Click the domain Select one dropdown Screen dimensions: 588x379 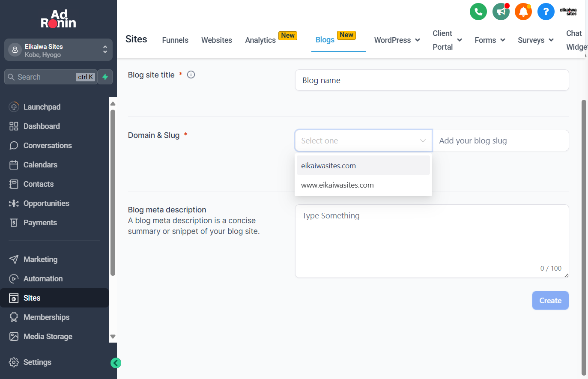tap(364, 140)
